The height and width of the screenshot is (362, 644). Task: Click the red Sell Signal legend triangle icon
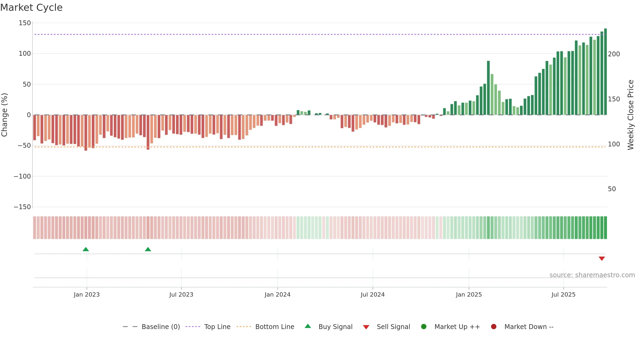point(366,327)
